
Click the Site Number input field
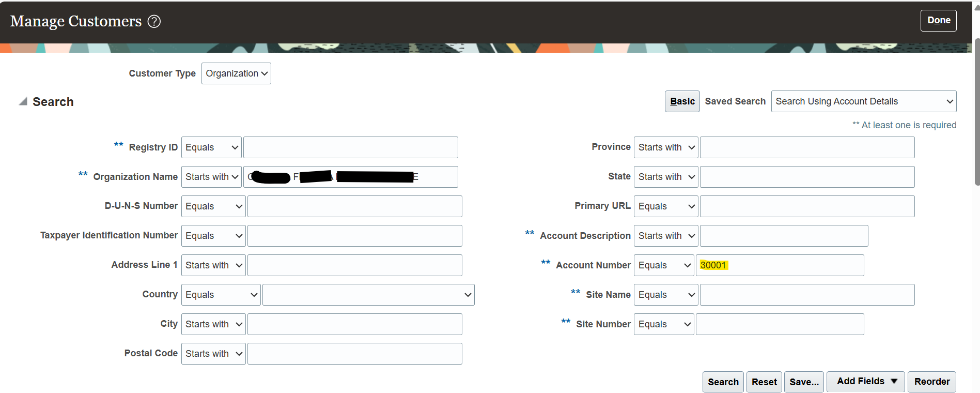tap(780, 324)
